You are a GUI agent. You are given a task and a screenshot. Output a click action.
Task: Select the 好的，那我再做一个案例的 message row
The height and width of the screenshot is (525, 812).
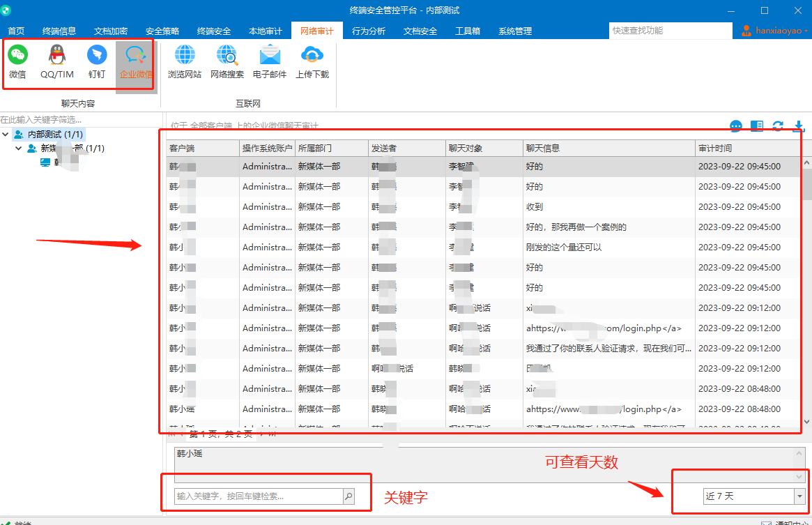click(x=484, y=227)
